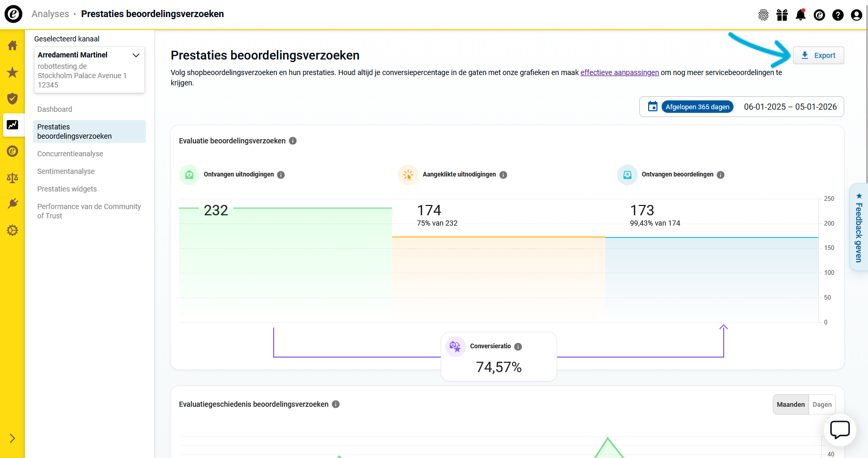
Task: Click the gift icon in the header
Action: click(x=782, y=15)
